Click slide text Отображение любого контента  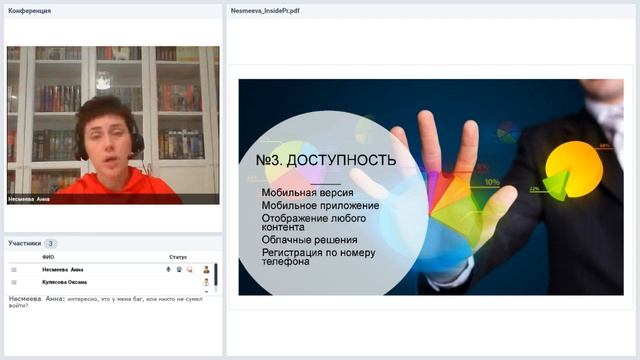[313, 222]
